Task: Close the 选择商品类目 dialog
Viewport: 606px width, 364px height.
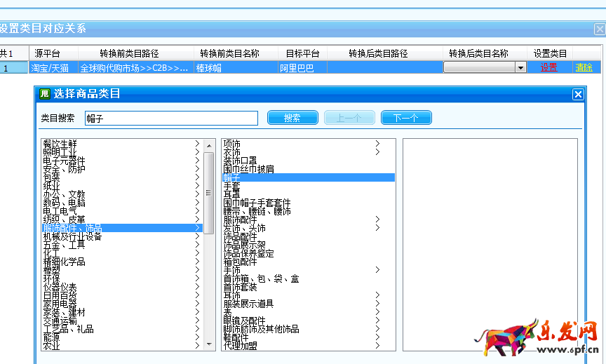Action: (578, 94)
